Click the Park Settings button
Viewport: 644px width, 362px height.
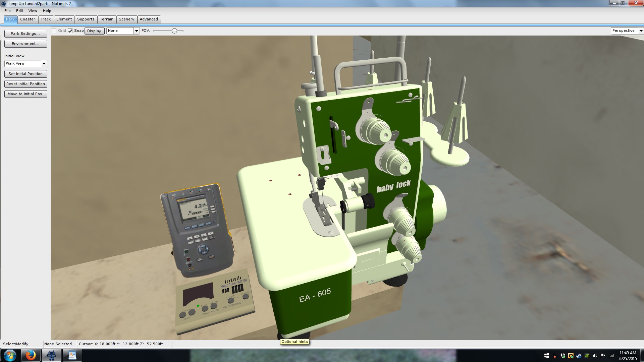25,34
